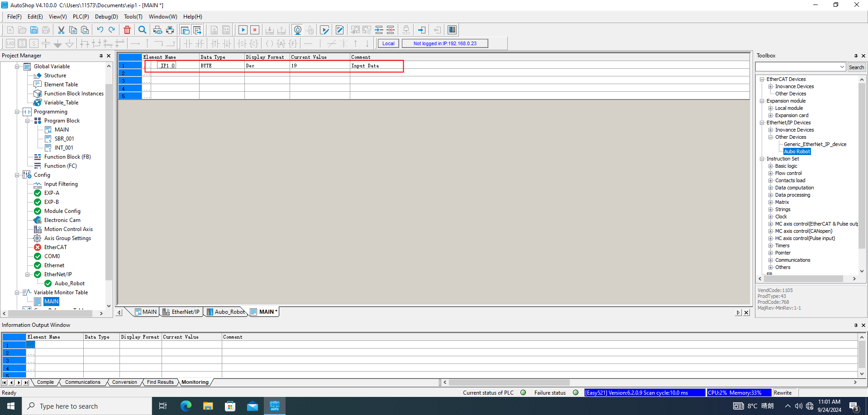The image size is (868, 415).
Task: Collapse the EtherNet/IP node in Project Manager
Action: click(x=28, y=274)
